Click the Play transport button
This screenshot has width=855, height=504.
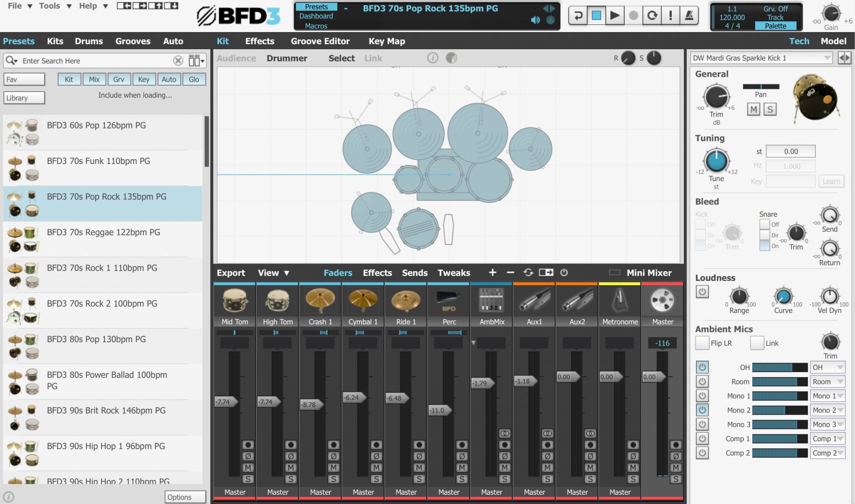[615, 15]
